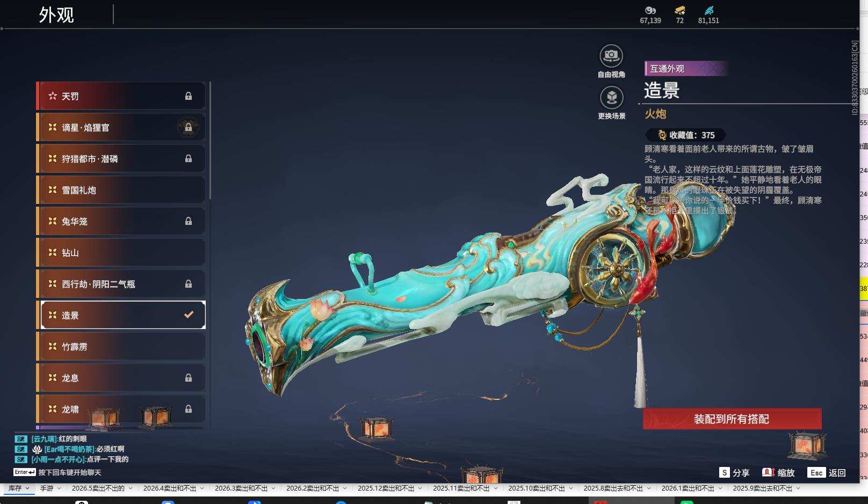Click the 按下回车键开始聊天 chat prompt
Viewport: 868px width, 504px height.
click(x=70, y=472)
